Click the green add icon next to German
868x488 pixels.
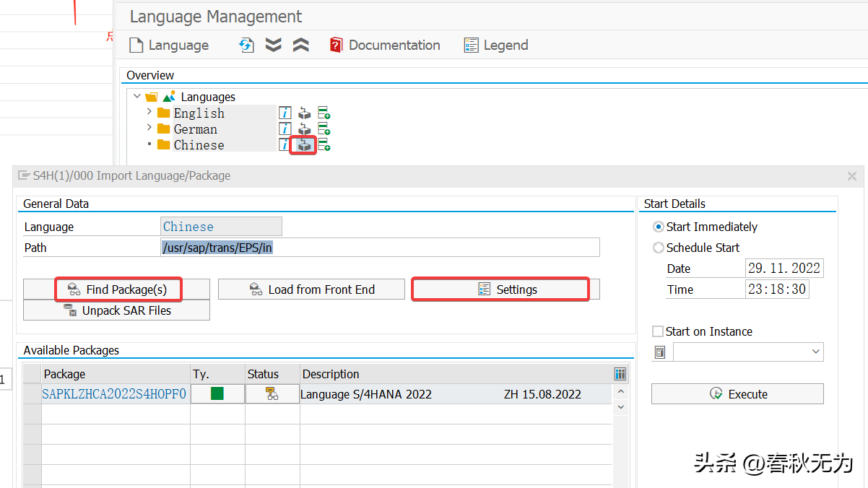[323, 128]
